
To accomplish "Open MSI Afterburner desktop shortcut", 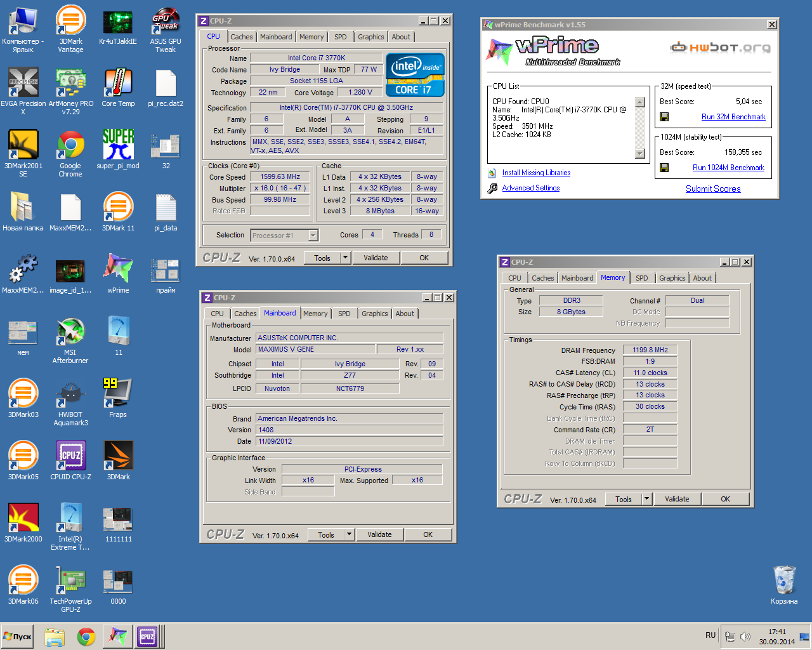I will click(x=70, y=340).
